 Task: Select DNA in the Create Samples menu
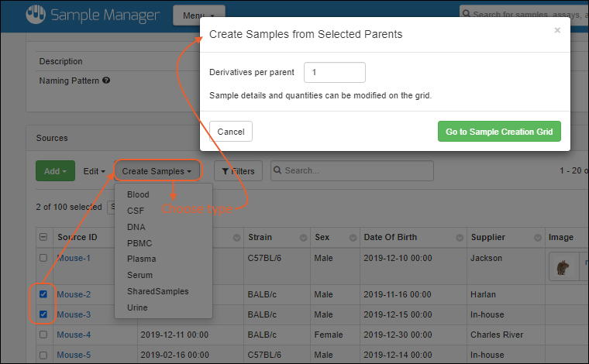(x=136, y=227)
